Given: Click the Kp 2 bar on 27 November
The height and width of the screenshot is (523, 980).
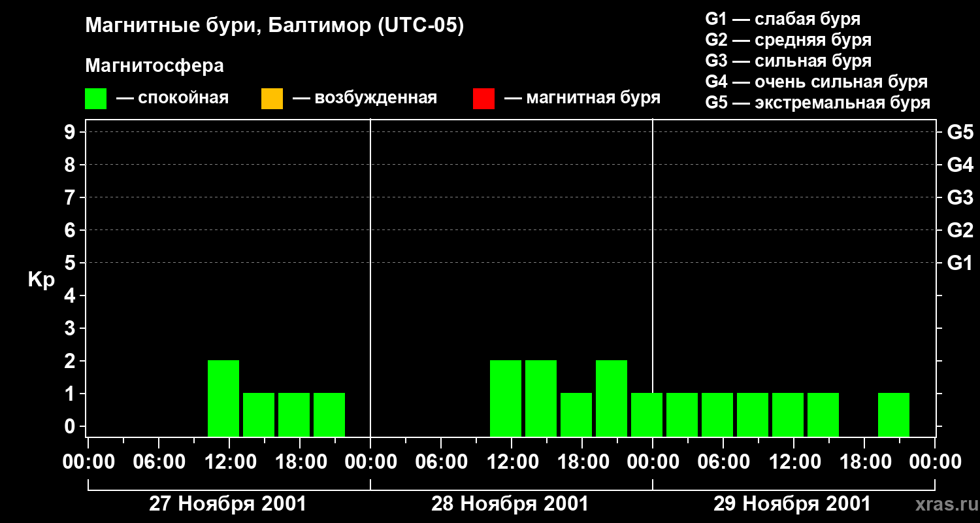Looking at the screenshot, I should pyautogui.click(x=223, y=398).
